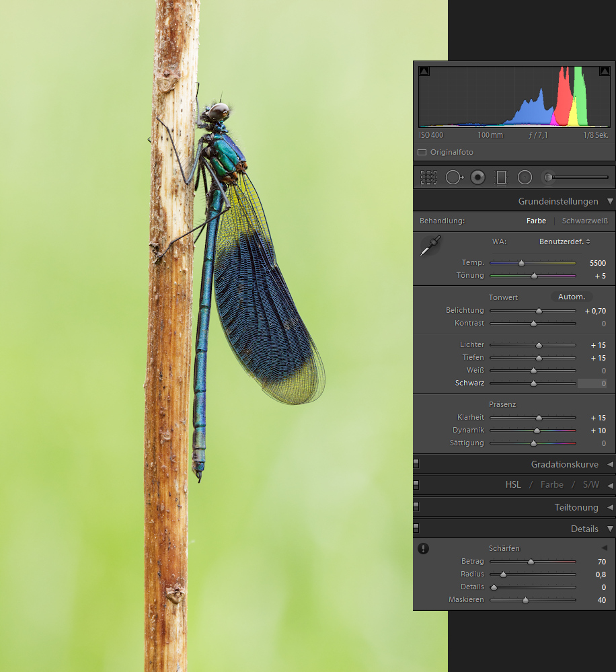Open the WA Benutzerdef. preset dropdown
616x672 pixels.
point(564,241)
